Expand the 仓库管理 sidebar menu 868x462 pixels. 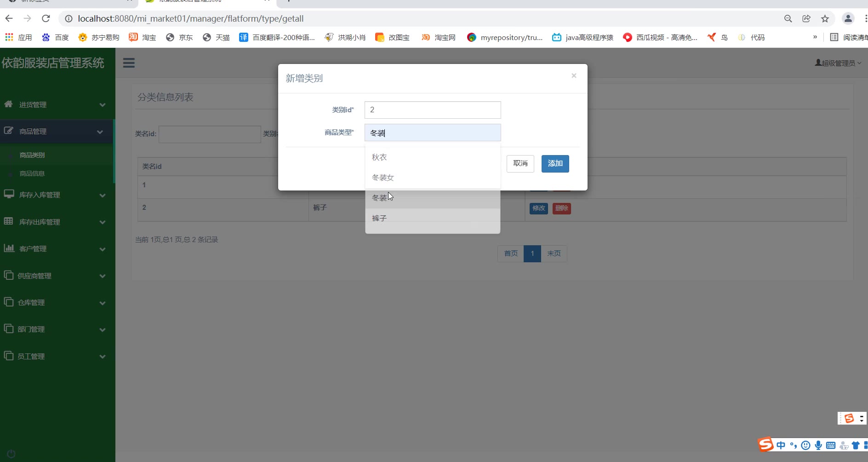click(57, 302)
